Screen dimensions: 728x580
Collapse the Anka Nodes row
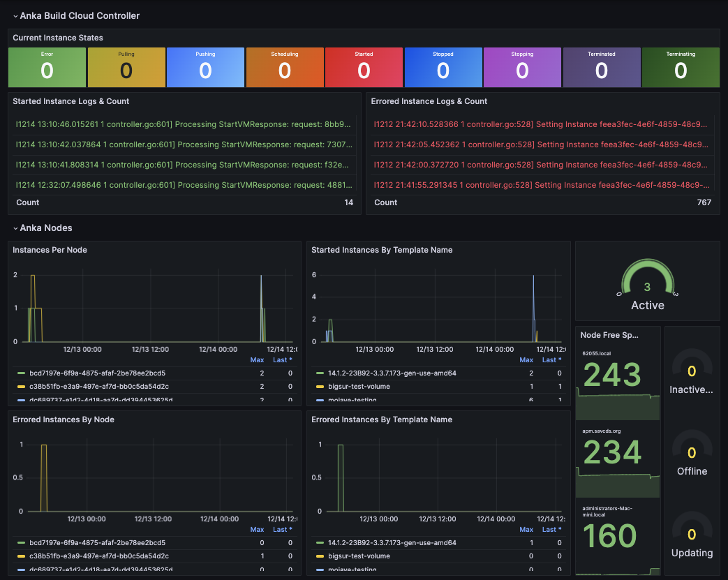pyautogui.click(x=45, y=228)
